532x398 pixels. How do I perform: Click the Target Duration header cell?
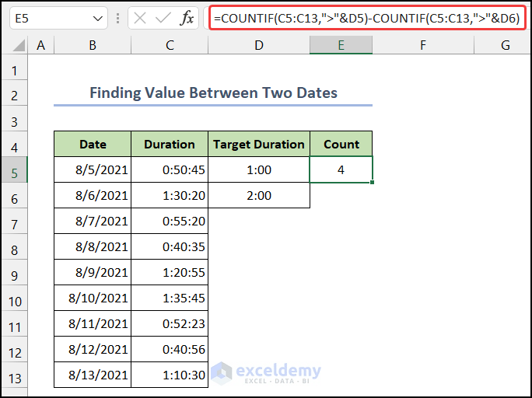click(259, 144)
